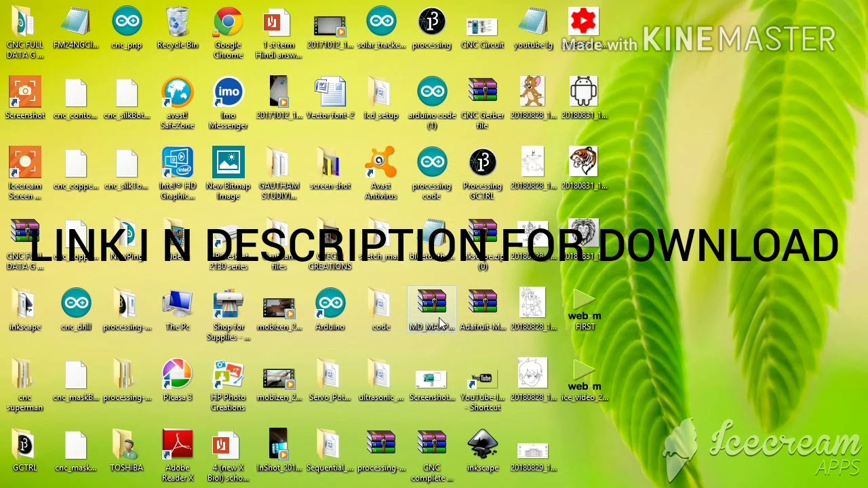Screen dimensions: 868x488
Task: Select the cnc_drill Arduino icon
Action: [76, 310]
